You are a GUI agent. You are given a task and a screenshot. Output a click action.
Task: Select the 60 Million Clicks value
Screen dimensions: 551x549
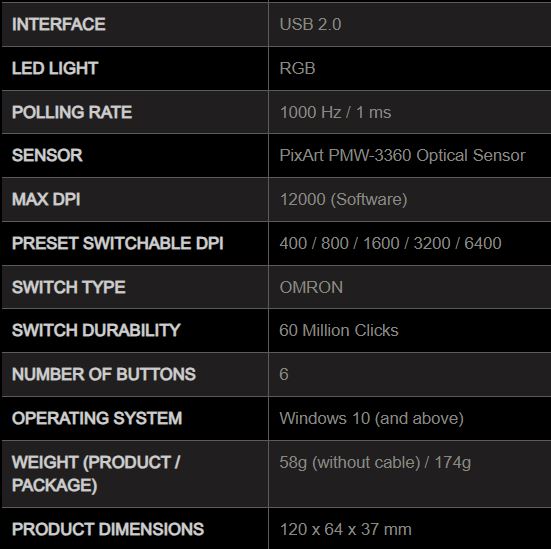[x=339, y=330]
